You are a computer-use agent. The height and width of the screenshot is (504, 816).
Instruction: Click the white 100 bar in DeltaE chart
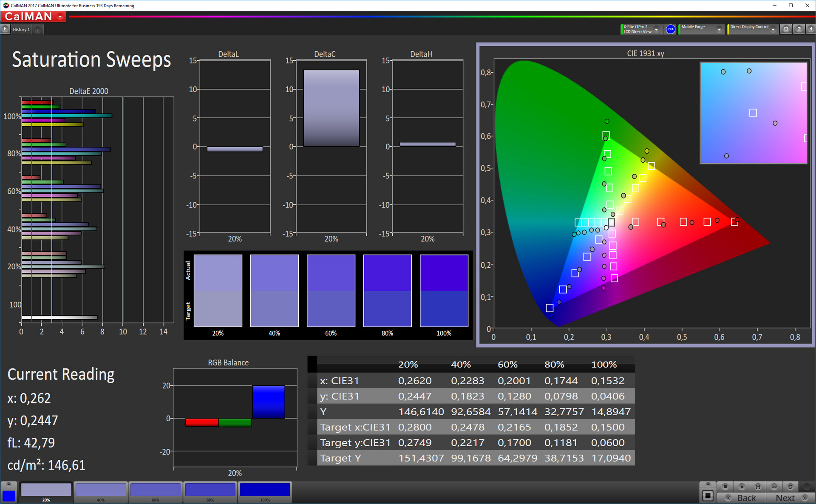[x=59, y=317]
